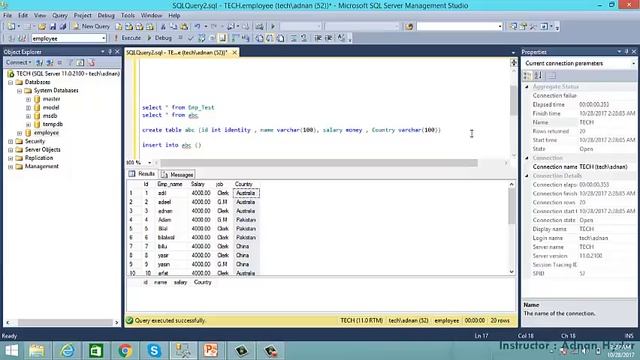The image size is (640, 360).
Task: Switch to Results to File mode
Action: [281, 38]
